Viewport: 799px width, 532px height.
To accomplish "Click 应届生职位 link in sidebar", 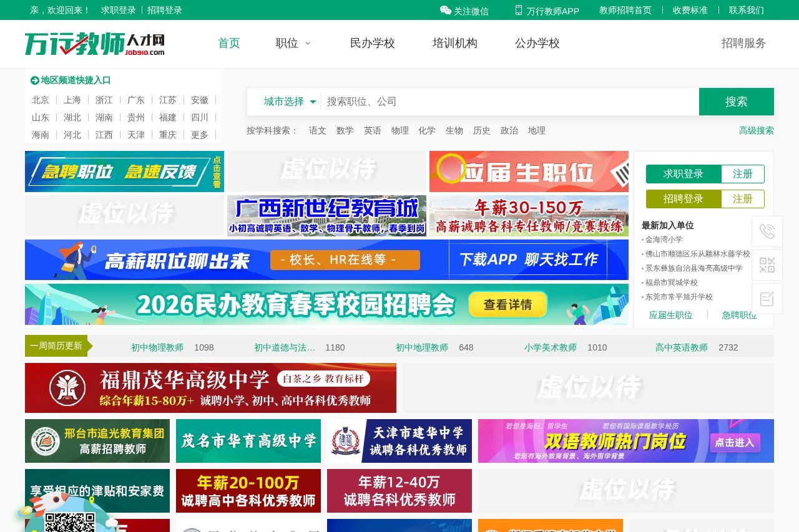I will [671, 315].
